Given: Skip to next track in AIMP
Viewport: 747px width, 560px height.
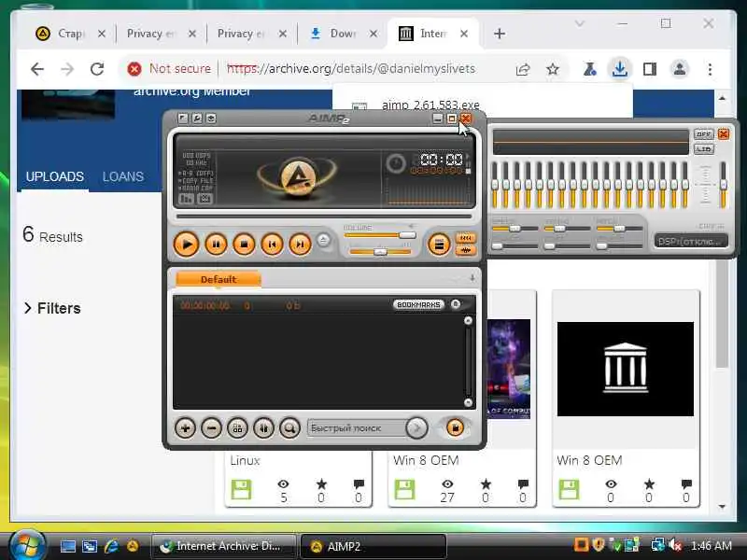Looking at the screenshot, I should point(300,245).
